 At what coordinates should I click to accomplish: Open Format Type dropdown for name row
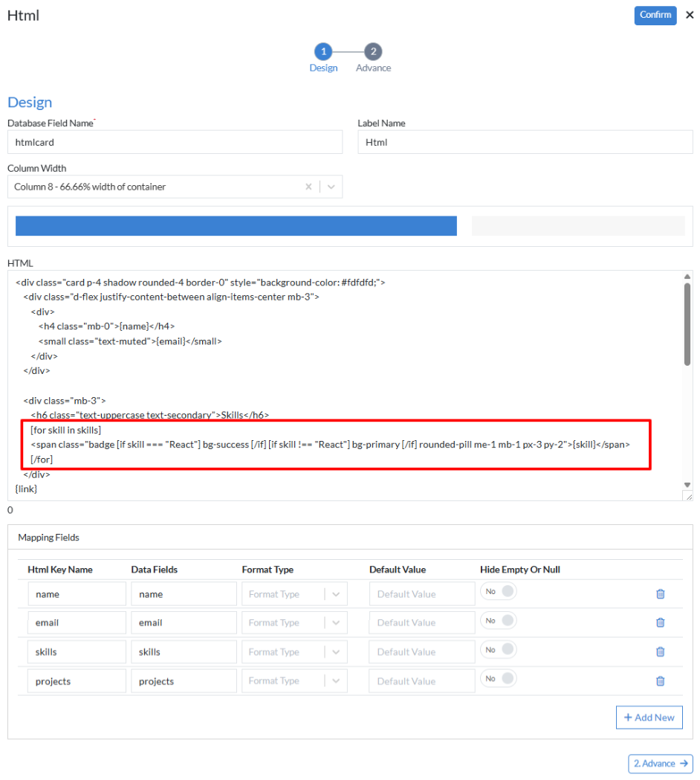click(335, 594)
